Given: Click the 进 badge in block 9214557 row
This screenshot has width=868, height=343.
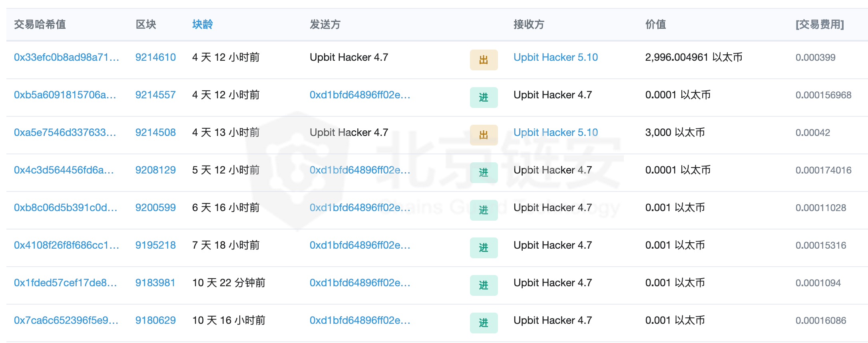Looking at the screenshot, I should (x=484, y=98).
